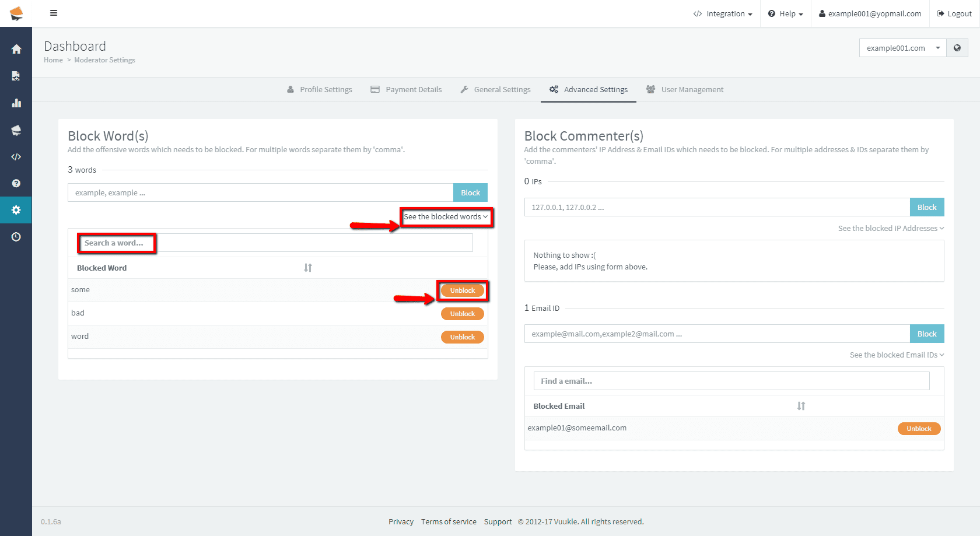This screenshot has width=980, height=536.
Task: Focus the Search a word field
Action: tap(275, 243)
